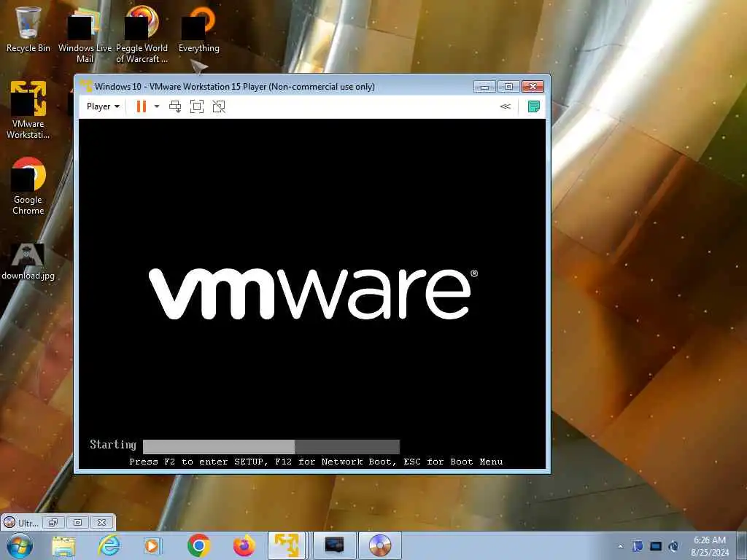Viewport: 747px width, 560px height.
Task: Open the clock showing 6:26 AM
Action: (x=710, y=546)
